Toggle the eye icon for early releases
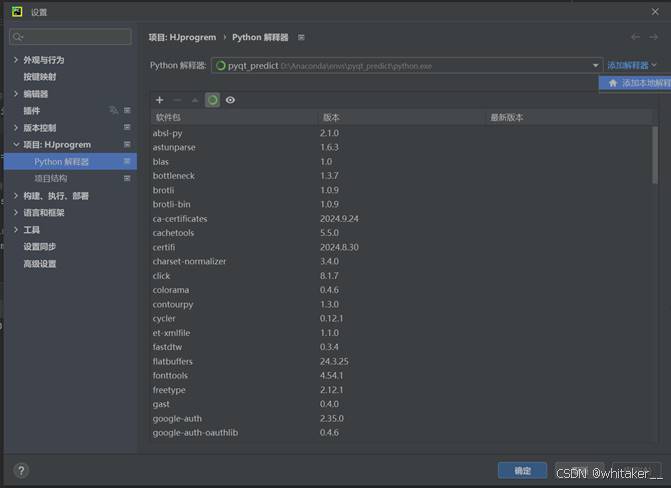 pos(230,100)
